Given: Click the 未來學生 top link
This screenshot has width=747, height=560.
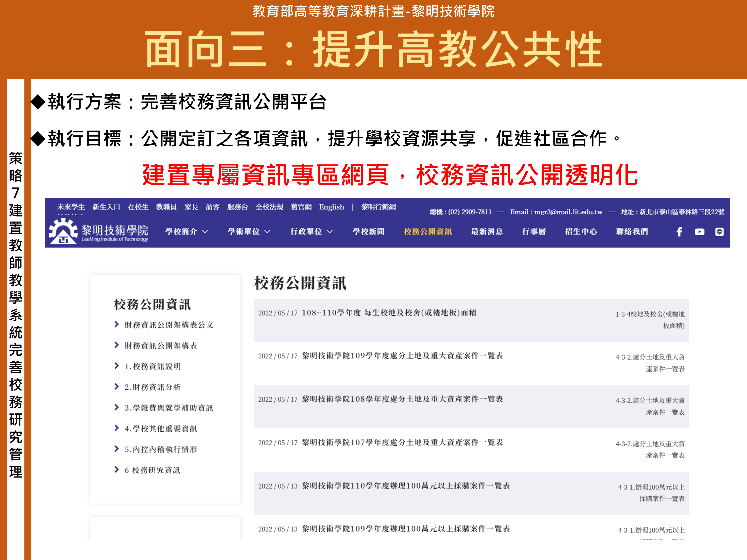Looking at the screenshot, I should pos(71,207).
